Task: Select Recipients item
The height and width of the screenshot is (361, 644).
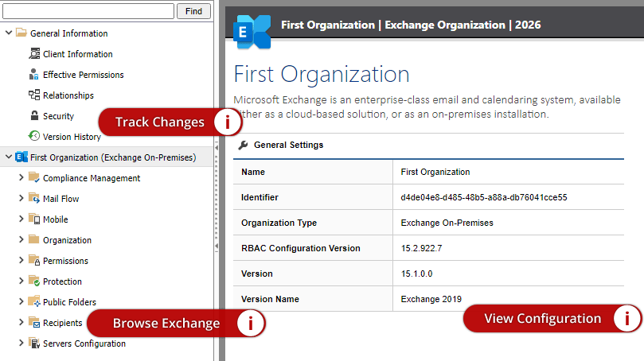Action: pos(62,323)
